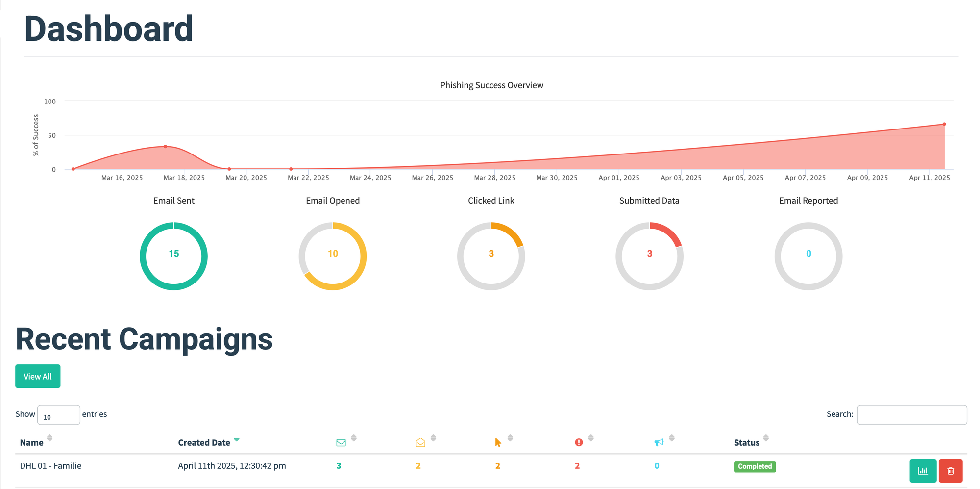Click the clicked link cursor column icon
This screenshot has height=489, width=980.
[x=498, y=442]
